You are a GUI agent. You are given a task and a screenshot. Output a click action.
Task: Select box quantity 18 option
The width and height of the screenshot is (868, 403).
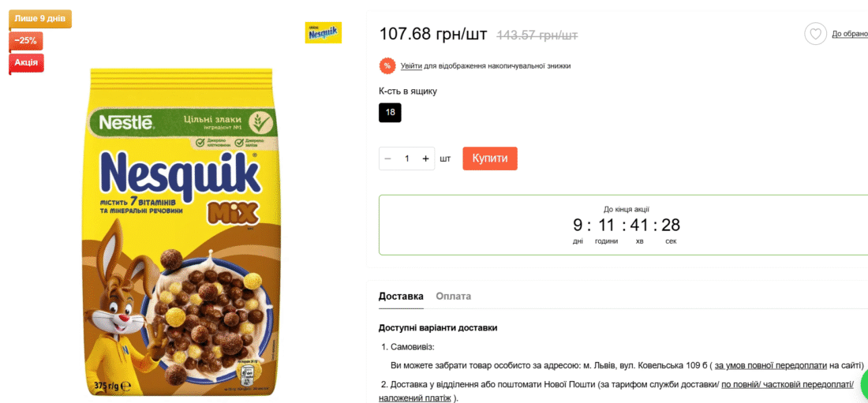391,112
